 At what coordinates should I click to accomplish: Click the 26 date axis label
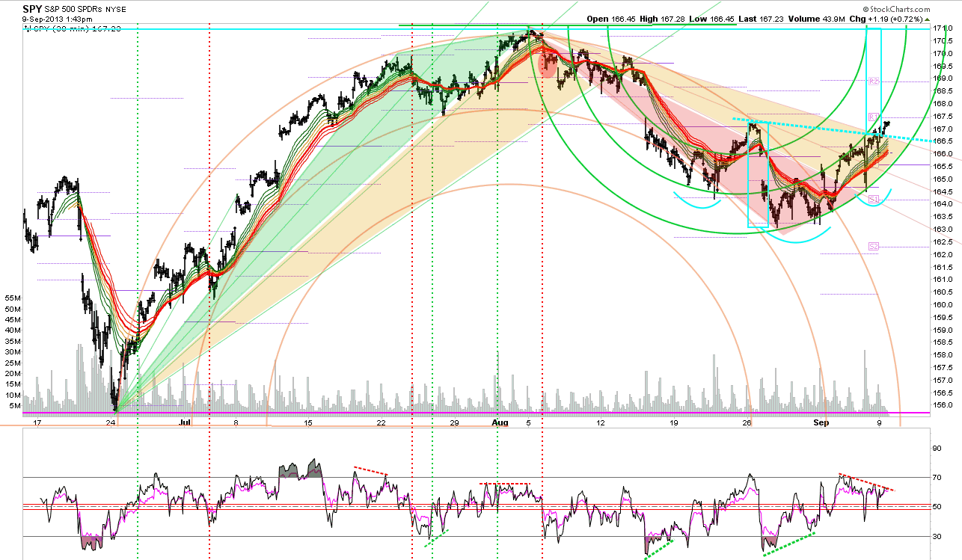tap(746, 422)
